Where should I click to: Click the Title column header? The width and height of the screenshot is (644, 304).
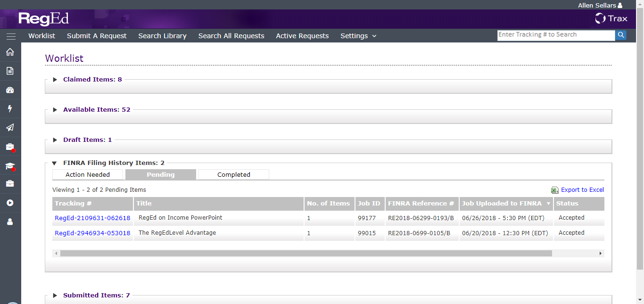219,204
